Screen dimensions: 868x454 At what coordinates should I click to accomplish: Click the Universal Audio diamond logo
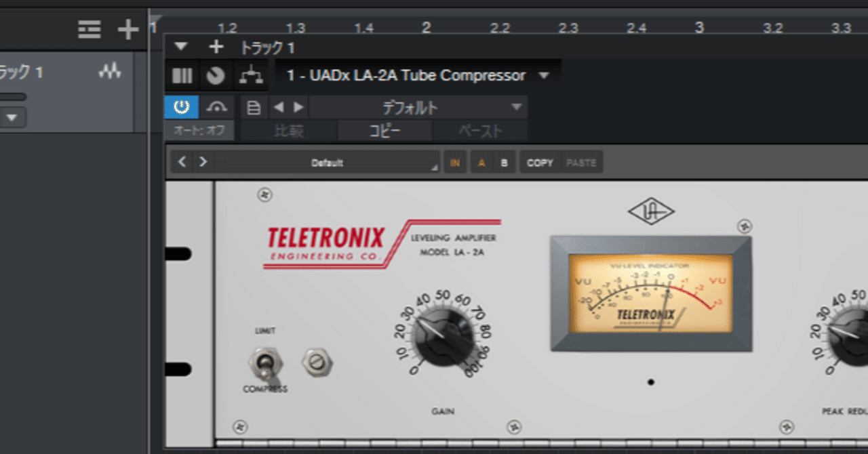coord(651,211)
